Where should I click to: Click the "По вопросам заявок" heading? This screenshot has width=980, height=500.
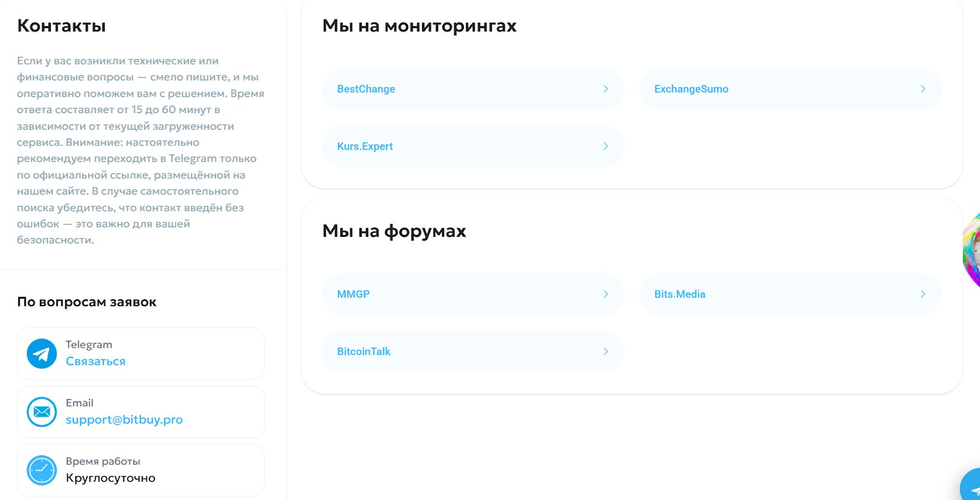pyautogui.click(x=87, y=302)
